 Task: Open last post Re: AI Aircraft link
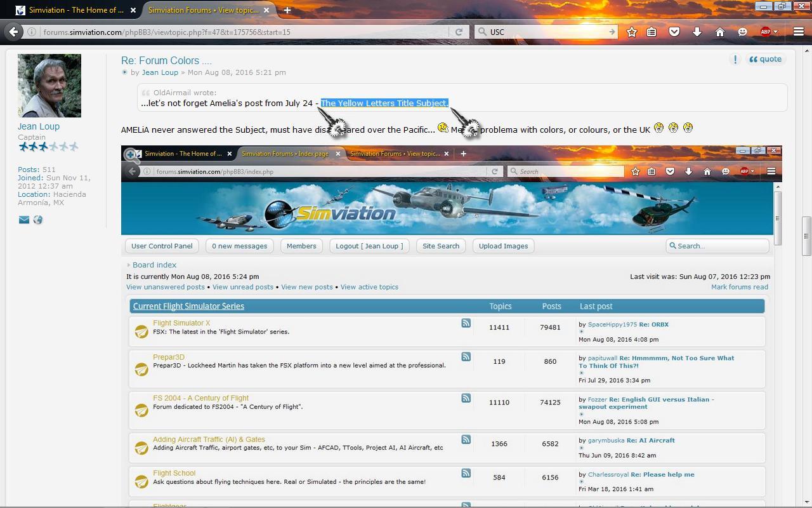pos(650,440)
